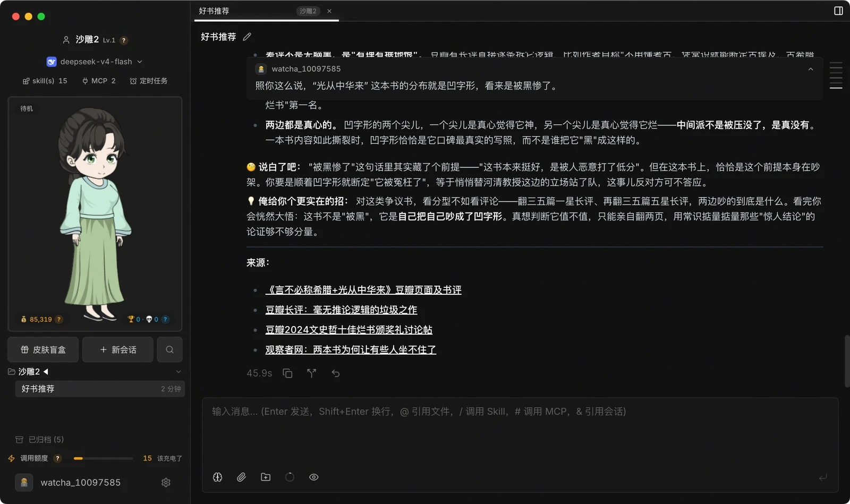Viewport: 850px width, 504px height.
Task: Open the watcha_10097585 user profile
Action: [68, 482]
